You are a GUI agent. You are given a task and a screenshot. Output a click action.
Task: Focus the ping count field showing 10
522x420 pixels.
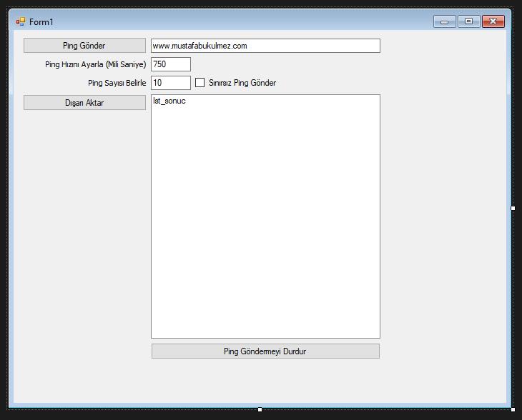point(171,83)
